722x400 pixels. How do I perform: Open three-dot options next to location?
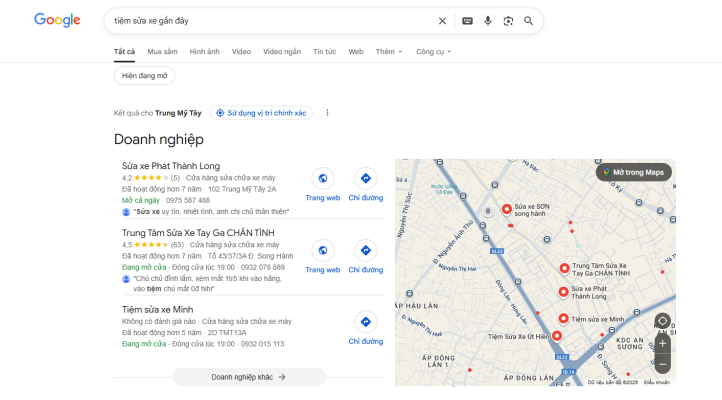click(x=327, y=113)
